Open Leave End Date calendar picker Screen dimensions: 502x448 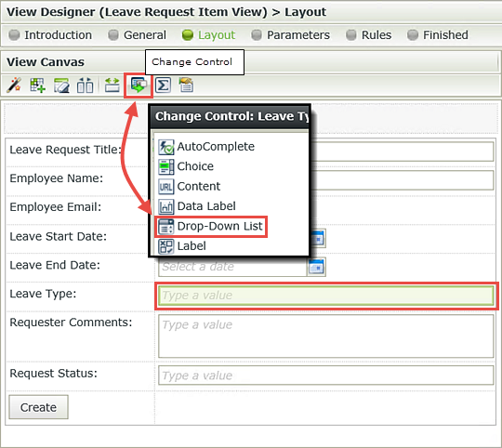click(316, 267)
